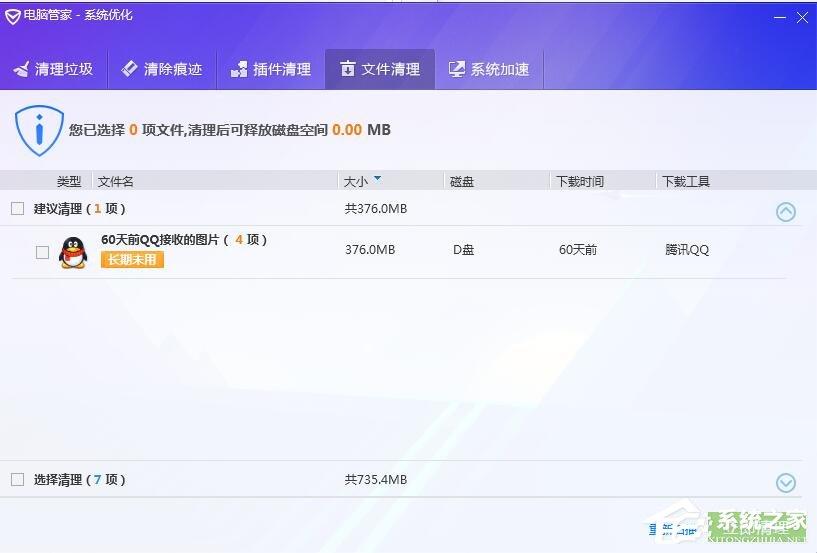Open the 清理垃圾 tab
The height and width of the screenshot is (553, 817).
click(53, 69)
